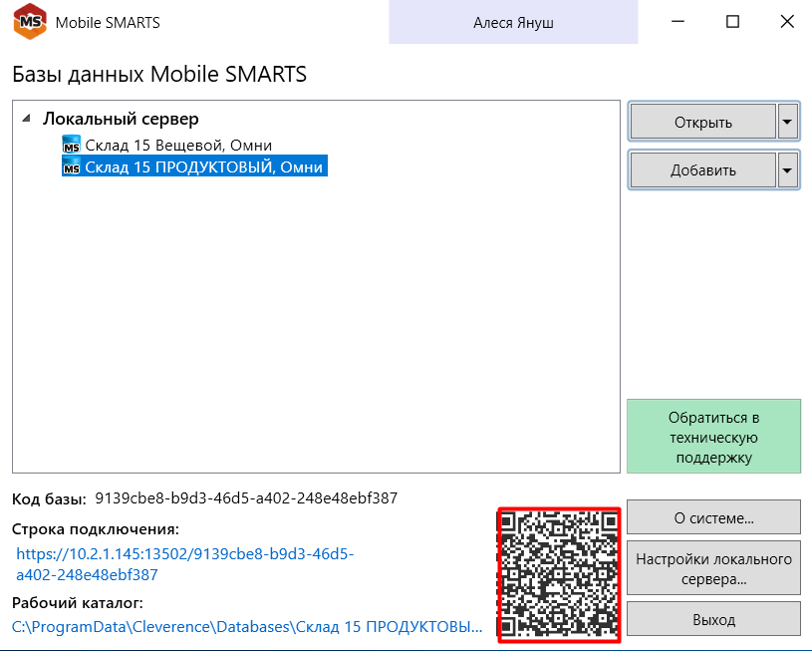Click Обратиться в техническую поддержку
The height and width of the screenshot is (651, 812).
click(713, 437)
